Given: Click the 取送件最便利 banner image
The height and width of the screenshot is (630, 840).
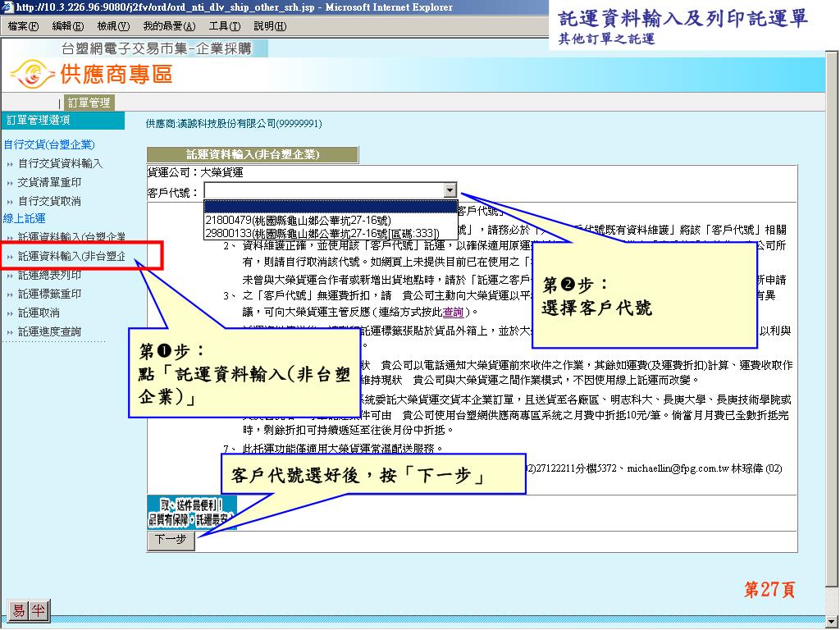Looking at the screenshot, I should tap(191, 512).
